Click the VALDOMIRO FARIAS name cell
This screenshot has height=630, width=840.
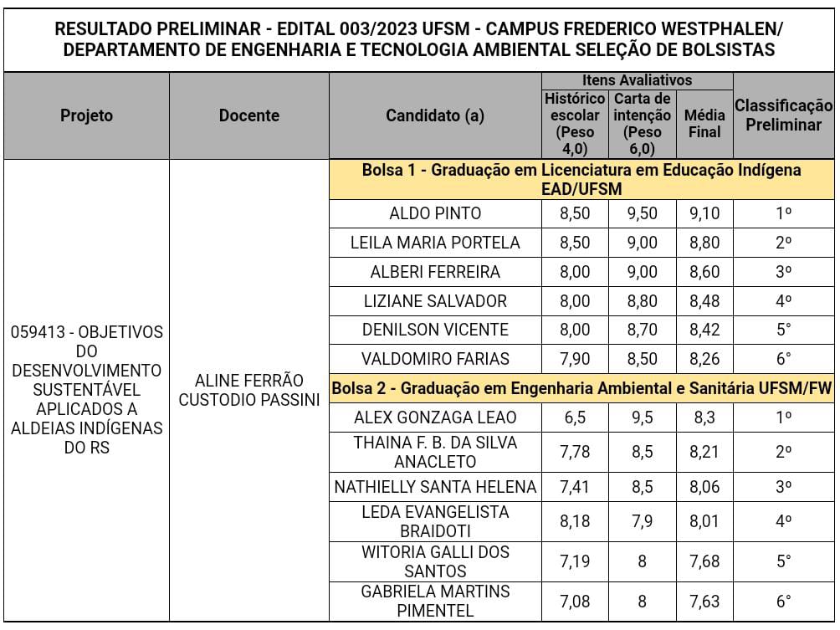pos(435,359)
